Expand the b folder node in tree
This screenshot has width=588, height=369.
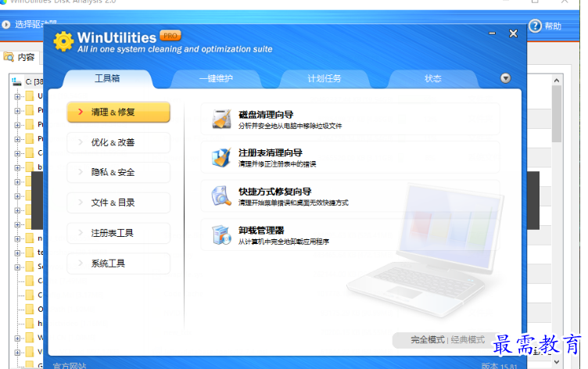[x=17, y=167]
